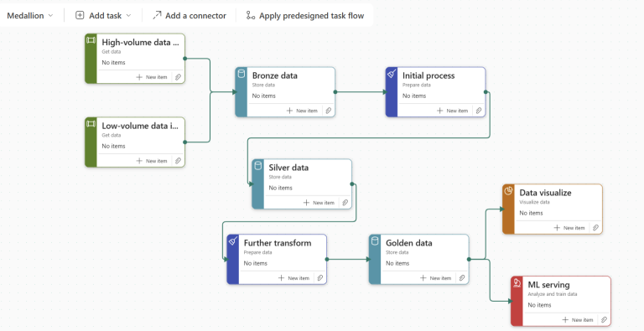Click the paperclip attach icon on Bronze data

click(x=329, y=111)
